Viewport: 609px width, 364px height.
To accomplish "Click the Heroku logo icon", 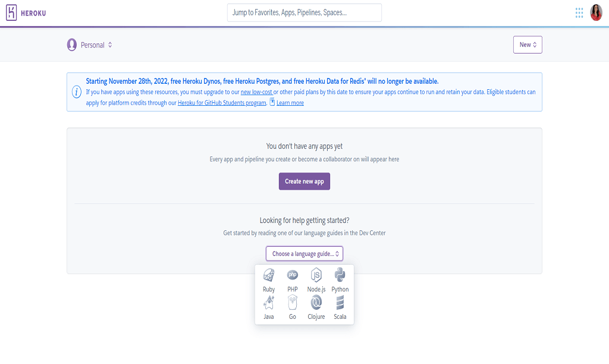I will coord(11,12).
